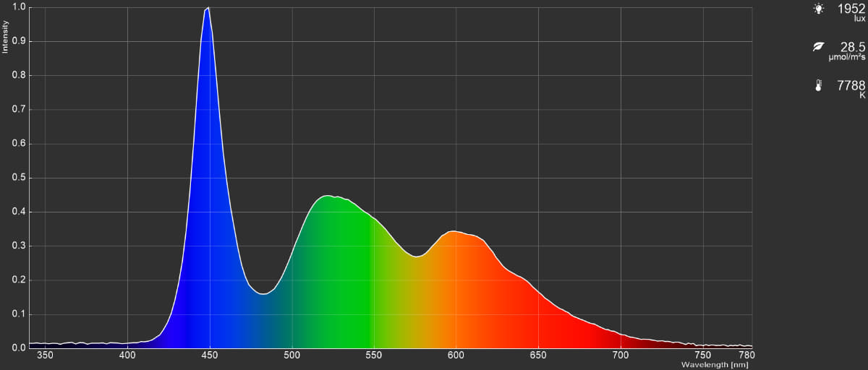Screen dimensions: 868x370
Task: Click the thermometer color temperature icon
Action: (818, 85)
